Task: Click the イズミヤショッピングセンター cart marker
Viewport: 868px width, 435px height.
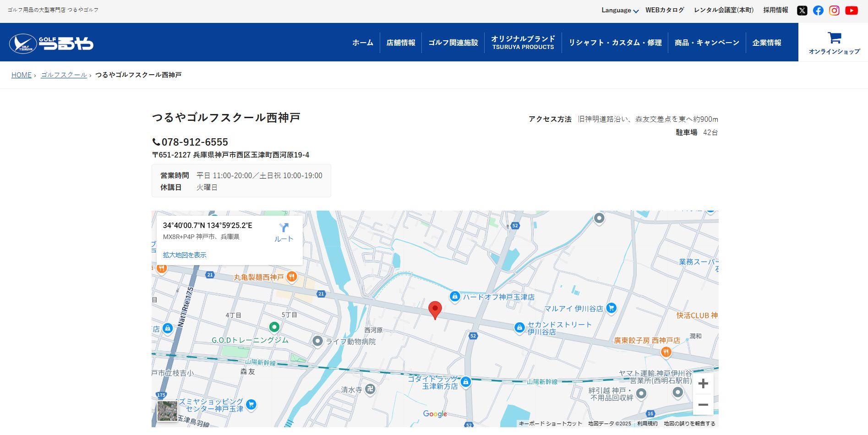Action: (251, 404)
